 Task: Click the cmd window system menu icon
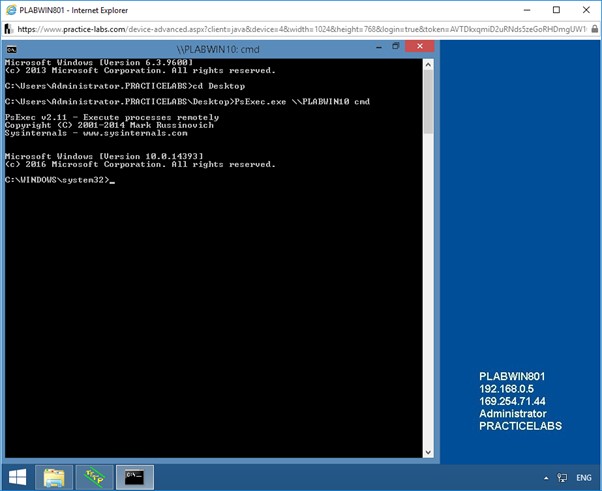(x=12, y=50)
